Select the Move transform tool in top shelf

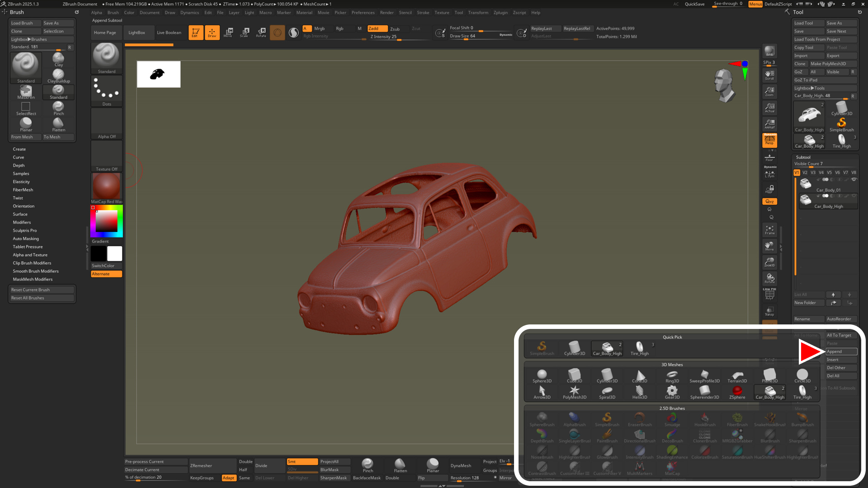(228, 33)
